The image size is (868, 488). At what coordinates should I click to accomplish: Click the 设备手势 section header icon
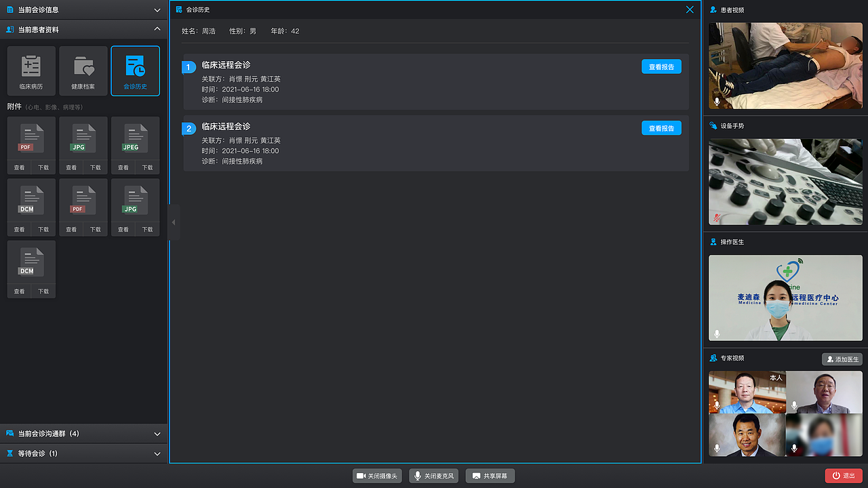click(x=713, y=126)
